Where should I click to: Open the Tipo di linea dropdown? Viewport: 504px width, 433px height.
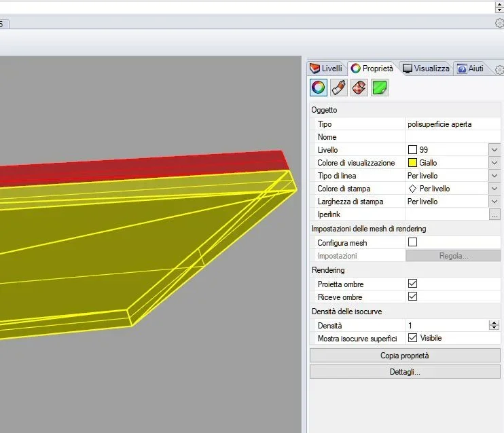tap(494, 176)
